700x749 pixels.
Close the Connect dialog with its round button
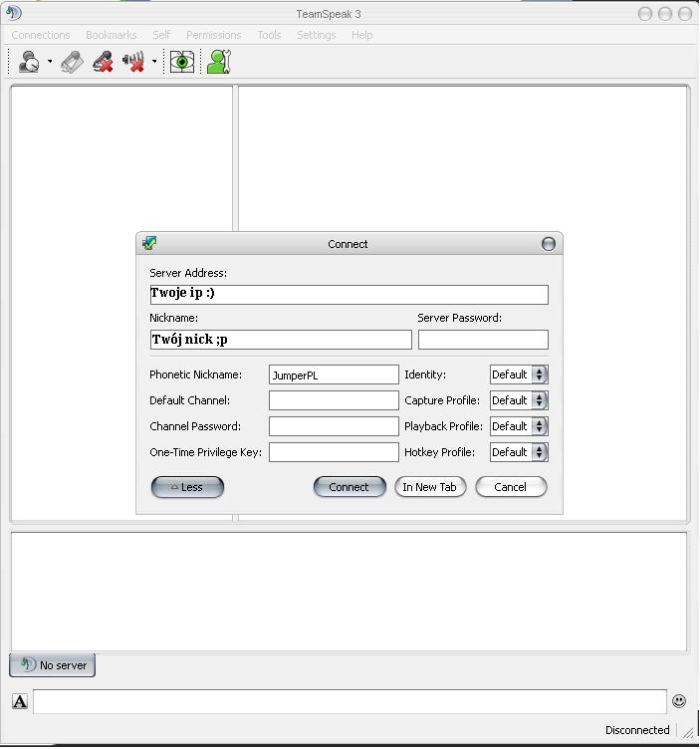pos(549,244)
